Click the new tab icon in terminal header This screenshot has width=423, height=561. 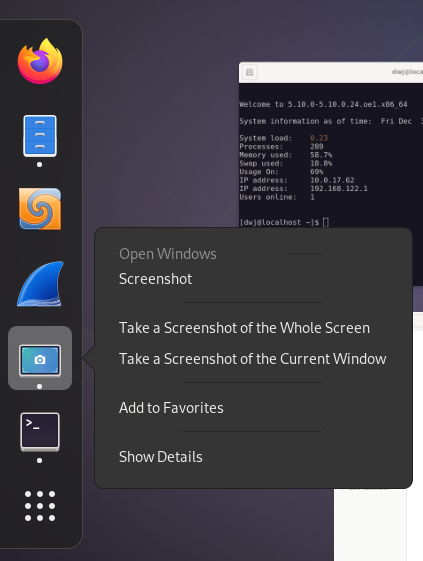pos(249,72)
